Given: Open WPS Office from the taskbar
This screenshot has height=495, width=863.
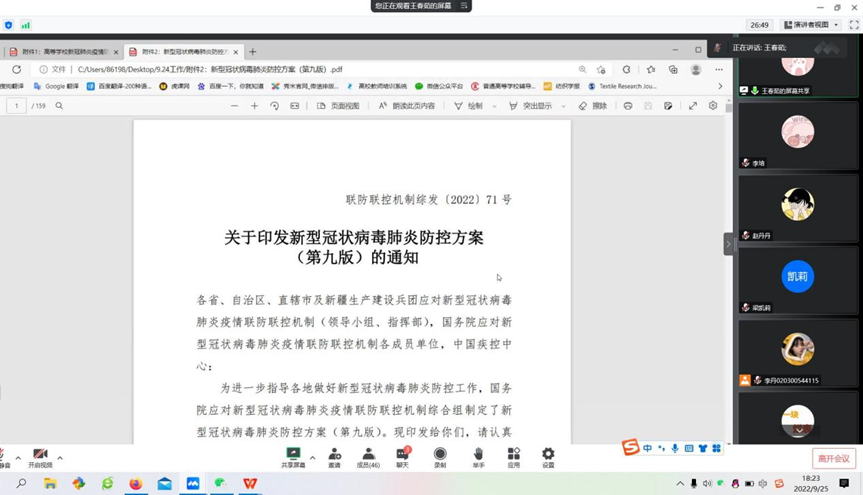Looking at the screenshot, I should [249, 484].
